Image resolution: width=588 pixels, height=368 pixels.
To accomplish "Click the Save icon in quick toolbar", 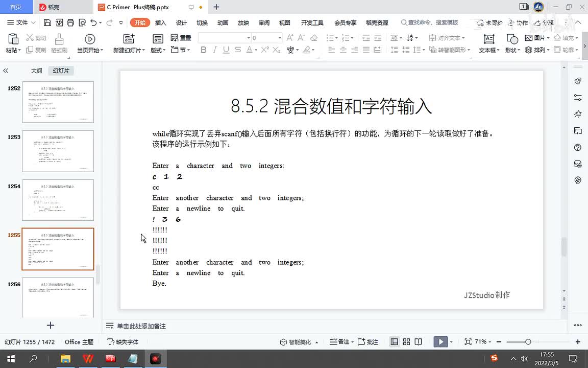I will 47,22.
